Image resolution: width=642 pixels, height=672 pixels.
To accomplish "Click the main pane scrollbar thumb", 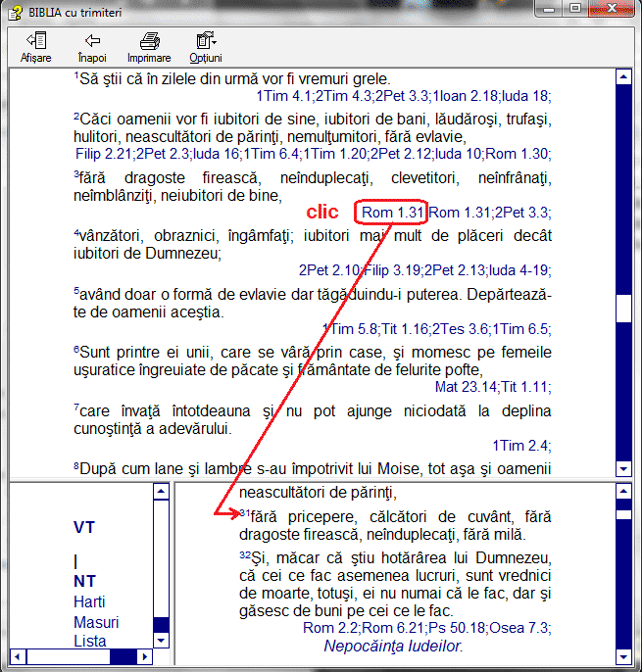I will point(623,309).
